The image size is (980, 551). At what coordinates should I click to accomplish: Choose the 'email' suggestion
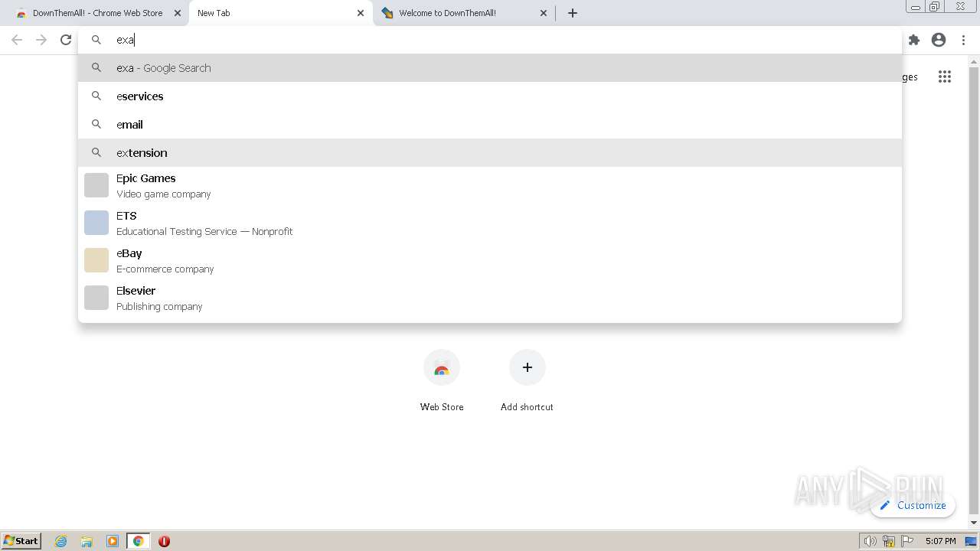point(490,125)
